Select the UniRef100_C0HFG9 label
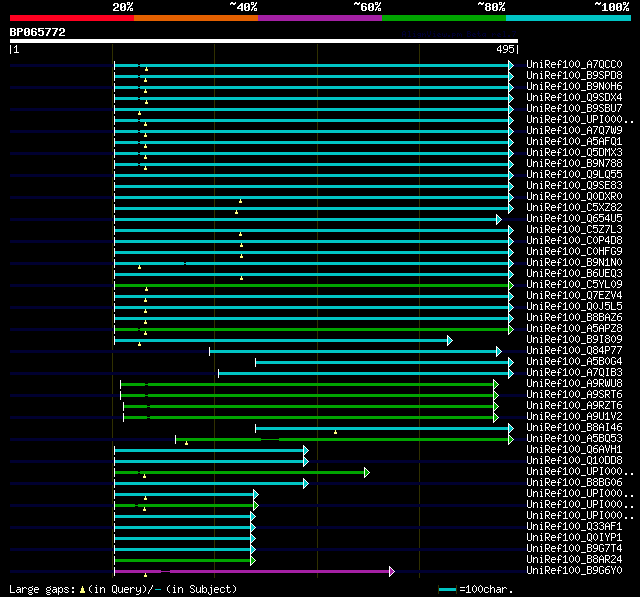640x597 pixels. pyautogui.click(x=574, y=252)
